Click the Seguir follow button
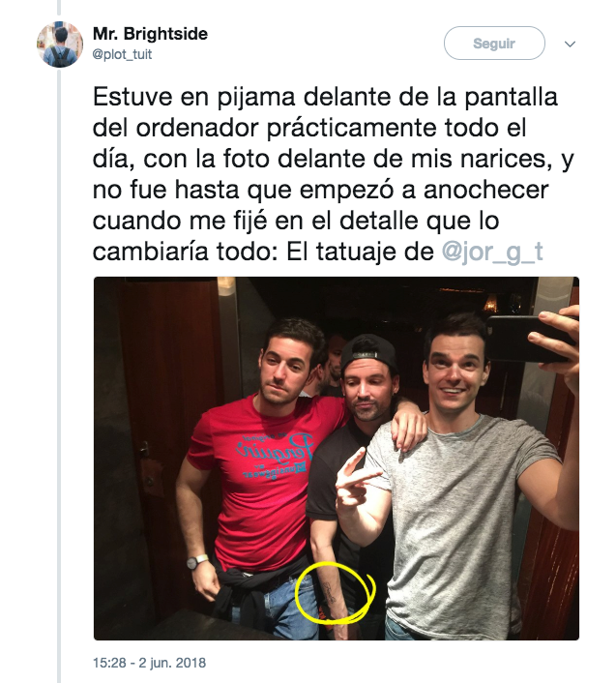Image resolution: width=616 pixels, height=683 pixels. point(494,44)
